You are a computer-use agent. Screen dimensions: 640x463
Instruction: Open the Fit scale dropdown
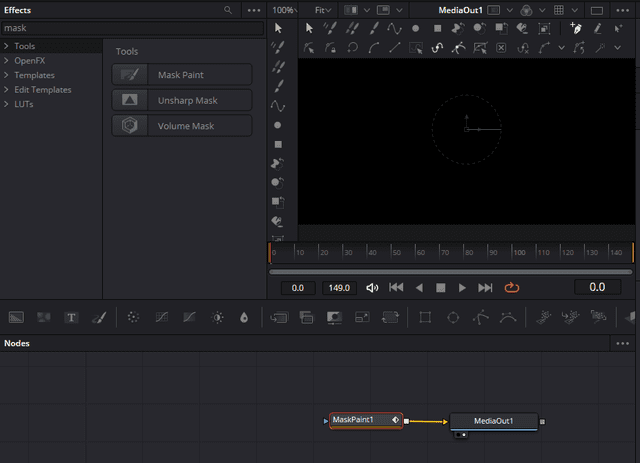pos(323,10)
